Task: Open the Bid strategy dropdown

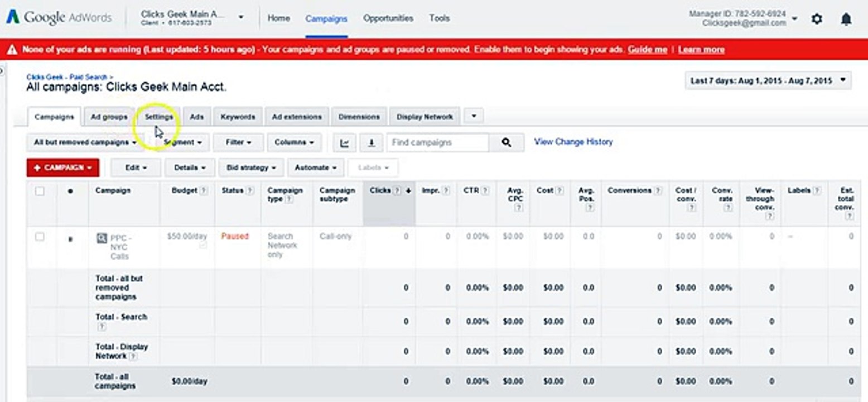Action: pyautogui.click(x=252, y=167)
